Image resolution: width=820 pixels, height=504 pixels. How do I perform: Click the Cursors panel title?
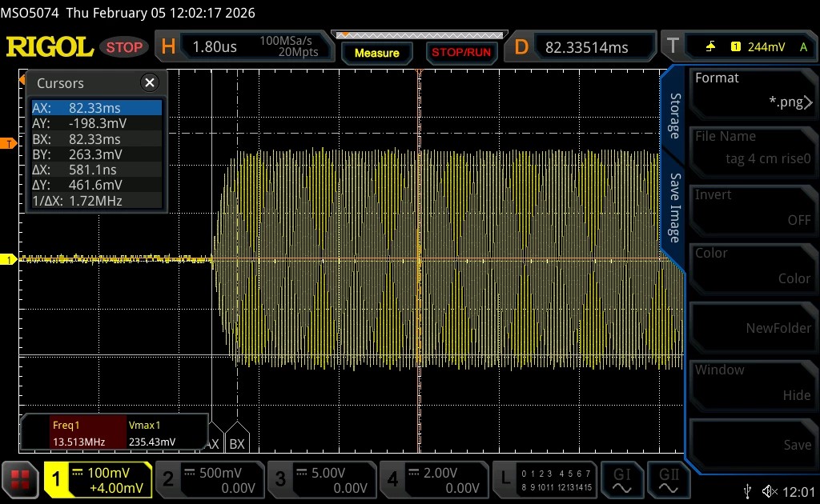(x=60, y=83)
